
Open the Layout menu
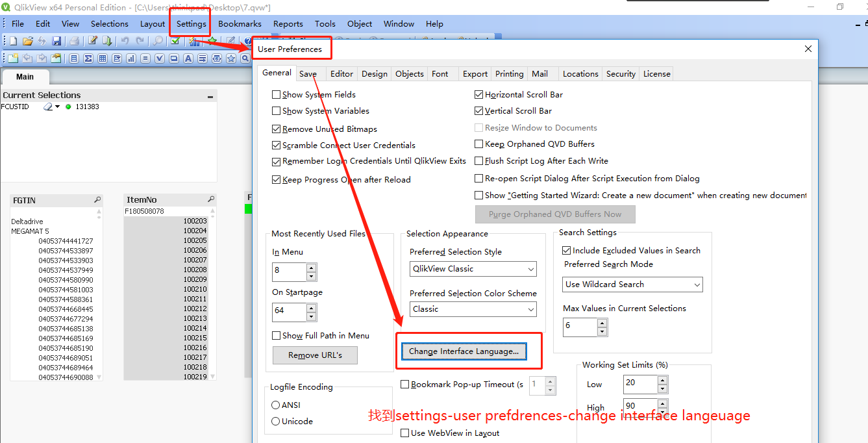153,24
